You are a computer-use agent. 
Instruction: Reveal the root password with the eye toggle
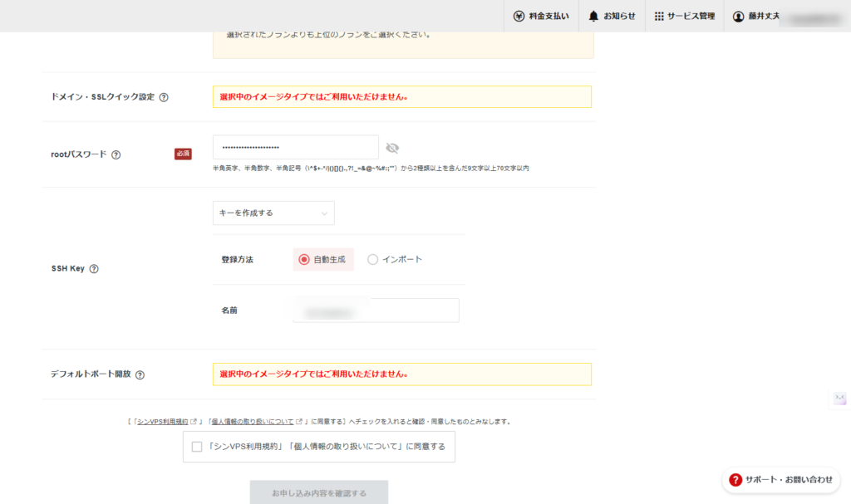tap(392, 147)
